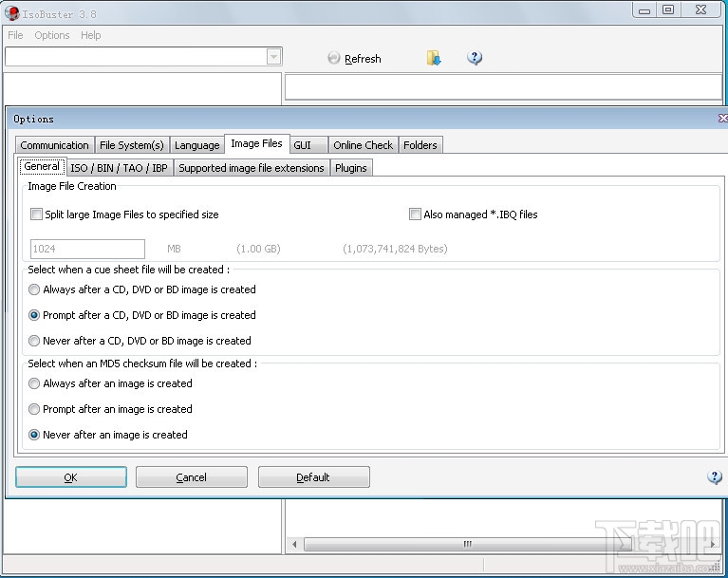Open the Help menu

coord(90,35)
